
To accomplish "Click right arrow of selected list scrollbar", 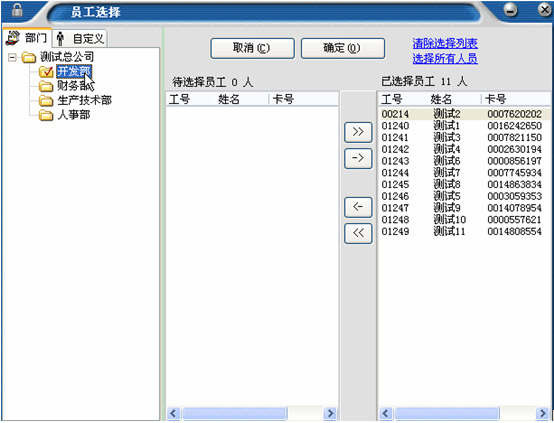I will click(x=542, y=413).
